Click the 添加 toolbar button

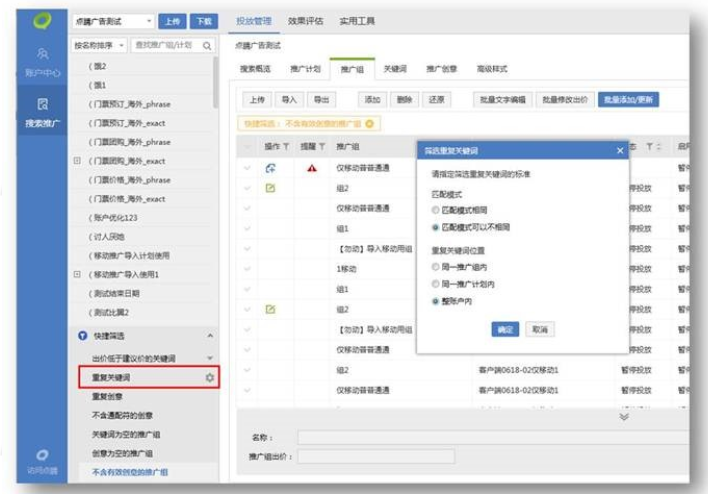pyautogui.click(x=373, y=99)
